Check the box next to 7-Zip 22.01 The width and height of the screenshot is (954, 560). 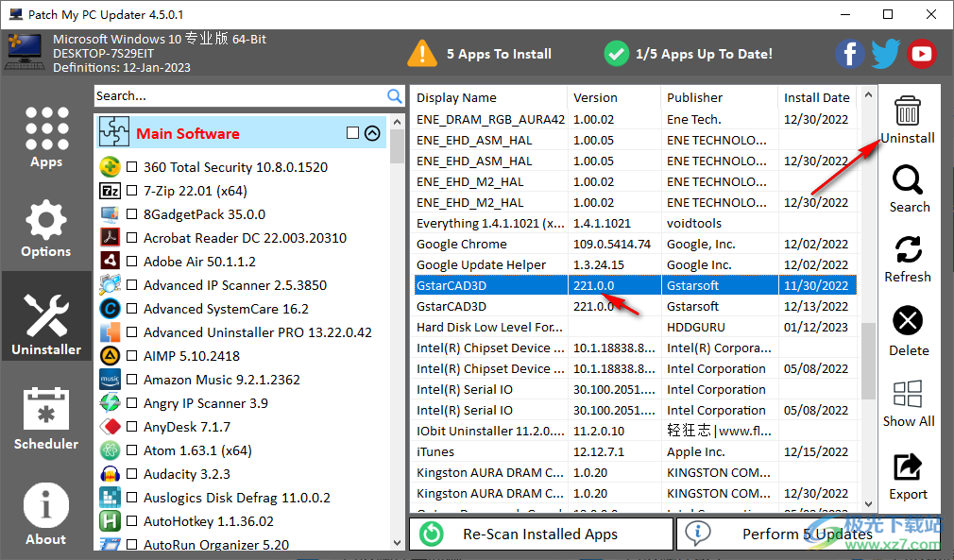131,191
